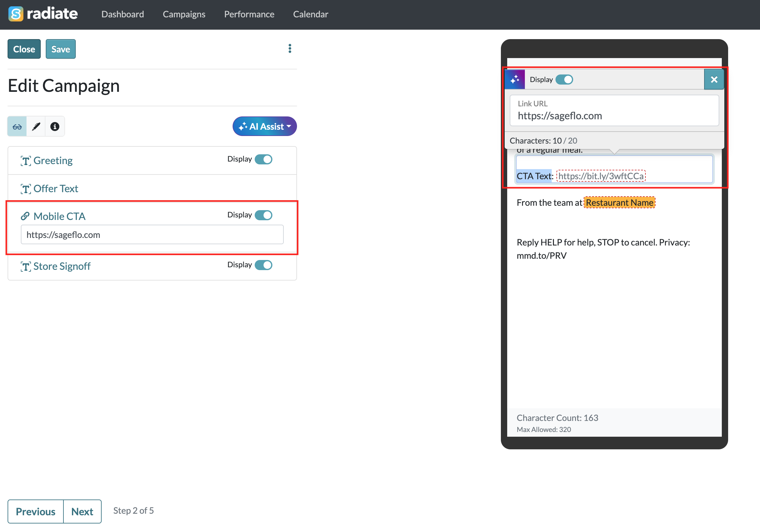Expand the Offer Text section
This screenshot has height=532, width=760.
click(x=56, y=189)
